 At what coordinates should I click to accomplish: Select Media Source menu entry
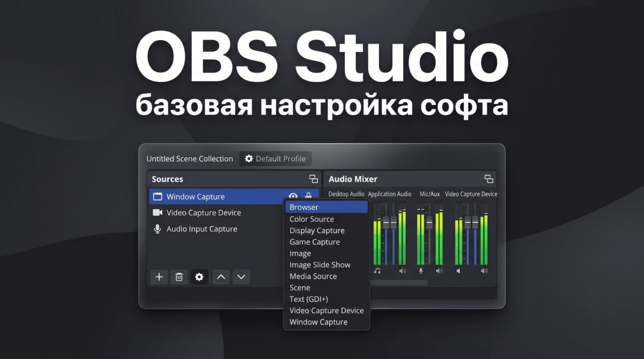pos(327,276)
